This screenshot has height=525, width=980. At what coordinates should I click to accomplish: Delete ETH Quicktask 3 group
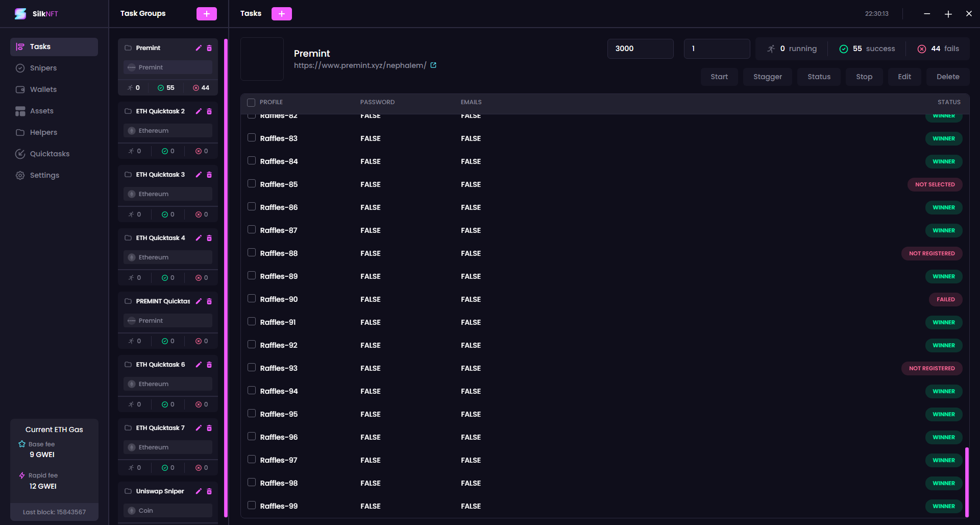[x=209, y=175]
